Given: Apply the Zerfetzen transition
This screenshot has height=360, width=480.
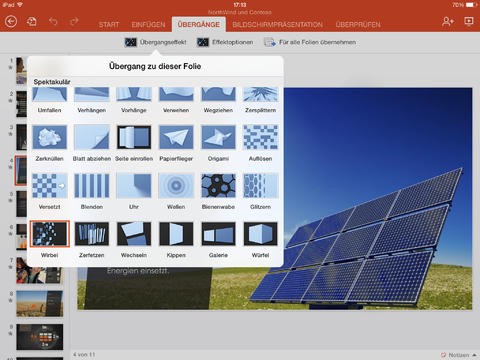Looking at the screenshot, I should [x=92, y=239].
